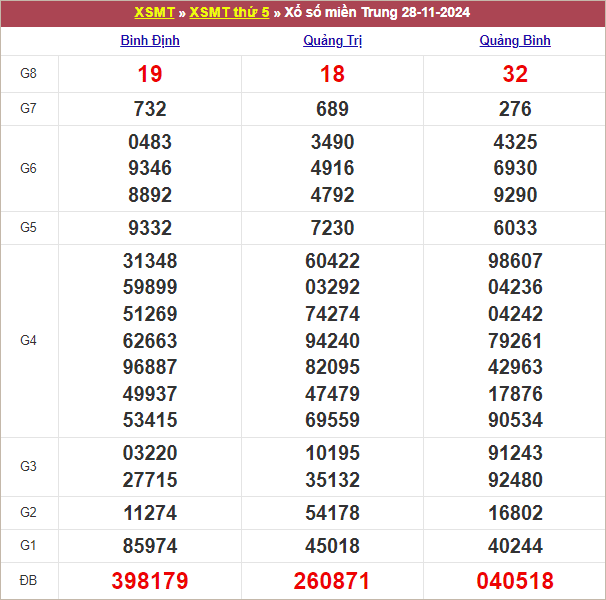606x600 pixels.
Task: Select G6 number 6930
Action: click(x=515, y=168)
